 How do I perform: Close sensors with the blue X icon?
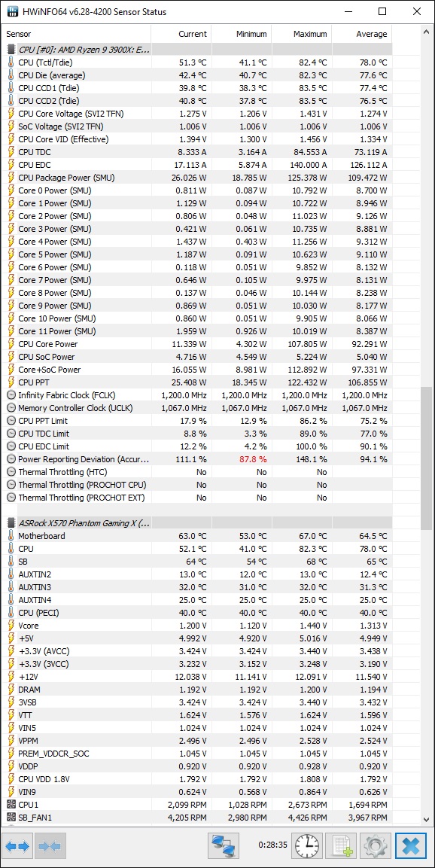pos(411,846)
